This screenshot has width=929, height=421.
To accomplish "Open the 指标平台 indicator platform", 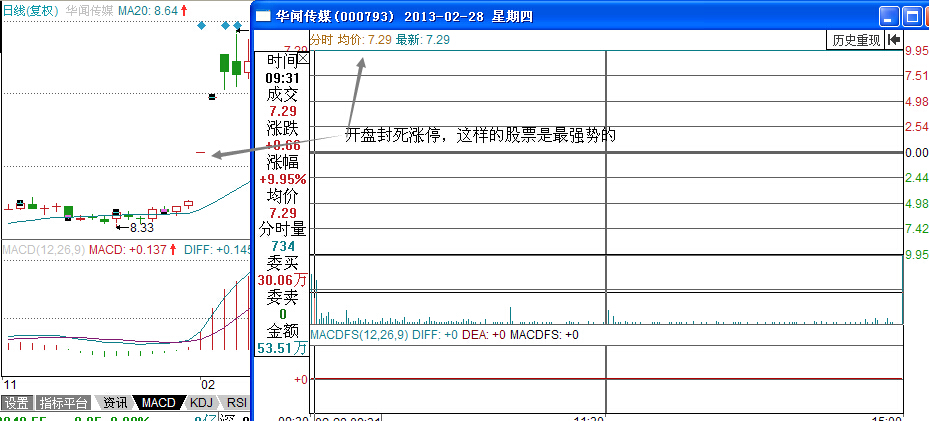I will coord(63,403).
